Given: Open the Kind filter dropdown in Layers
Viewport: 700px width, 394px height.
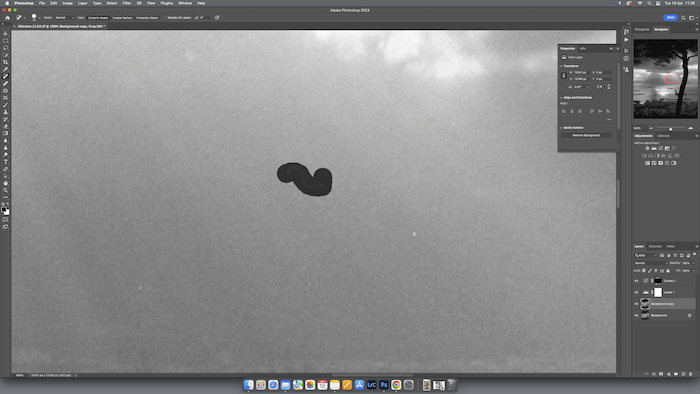Looking at the screenshot, I should (646, 256).
